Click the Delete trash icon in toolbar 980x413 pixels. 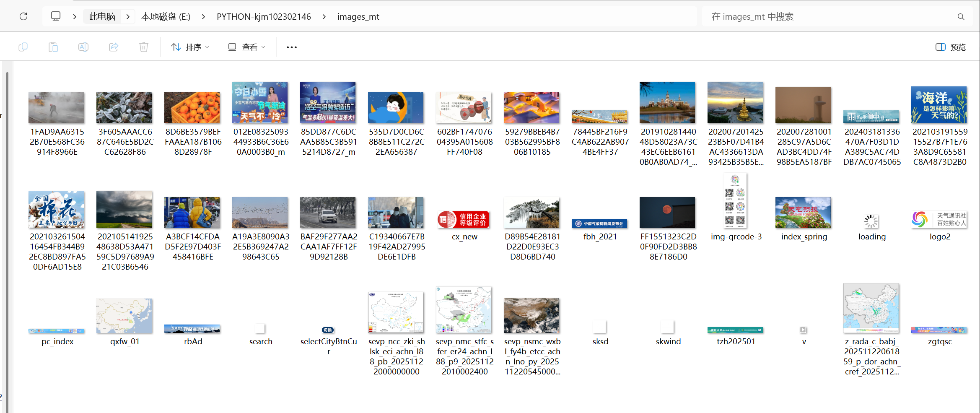[144, 47]
